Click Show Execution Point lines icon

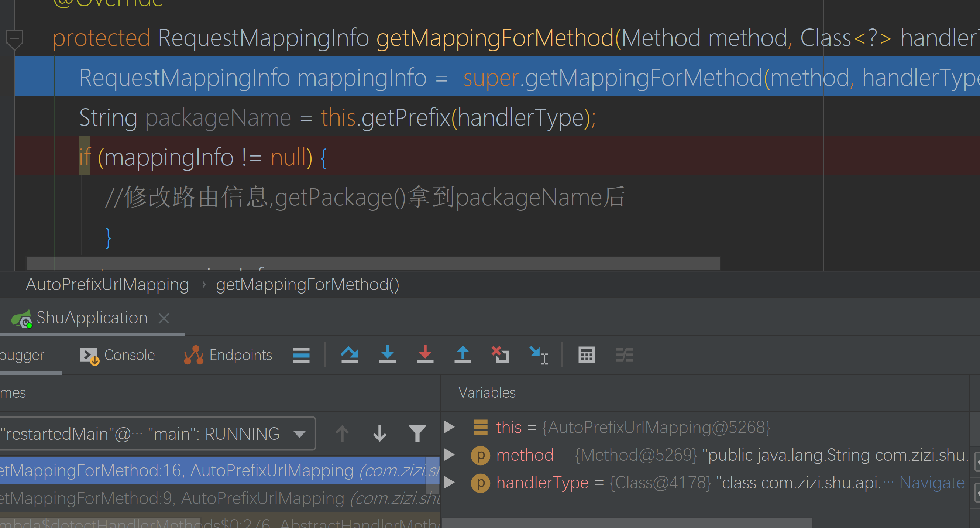301,355
